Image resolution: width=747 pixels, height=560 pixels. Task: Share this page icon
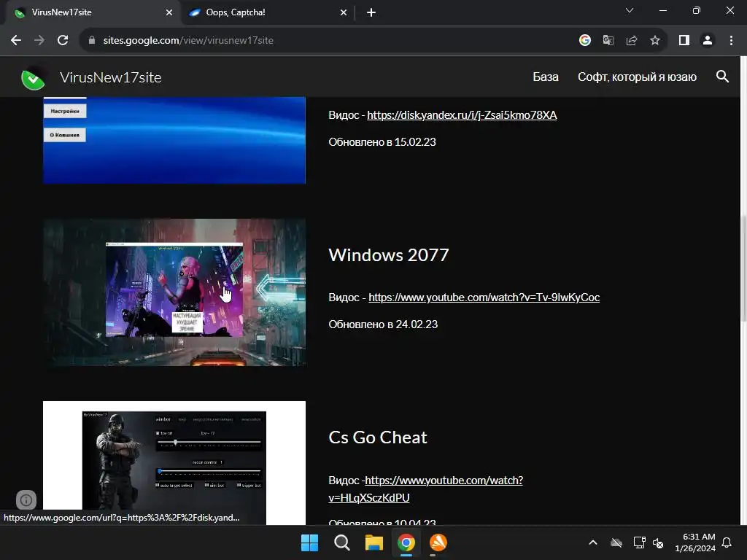[632, 41]
